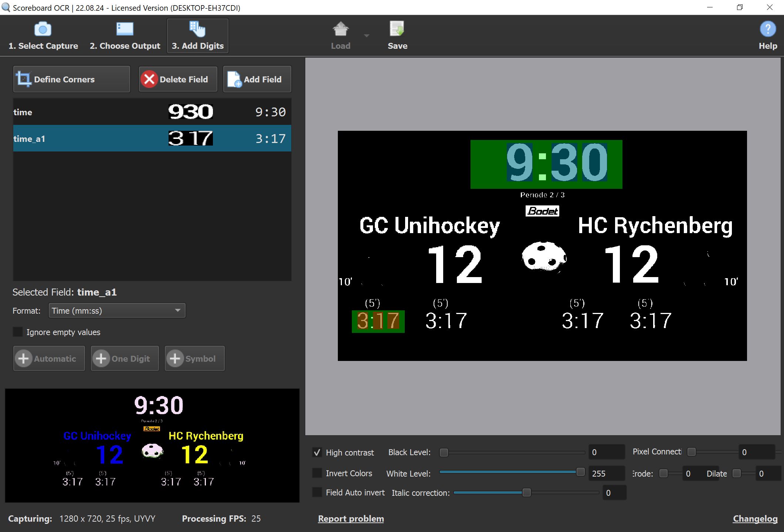Select the time field row
784x532 pixels.
[152, 112]
